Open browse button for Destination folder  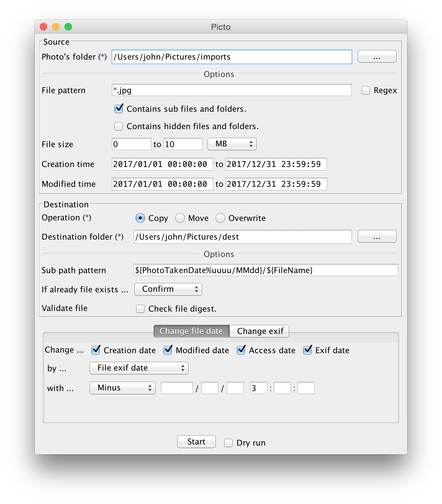tap(377, 236)
